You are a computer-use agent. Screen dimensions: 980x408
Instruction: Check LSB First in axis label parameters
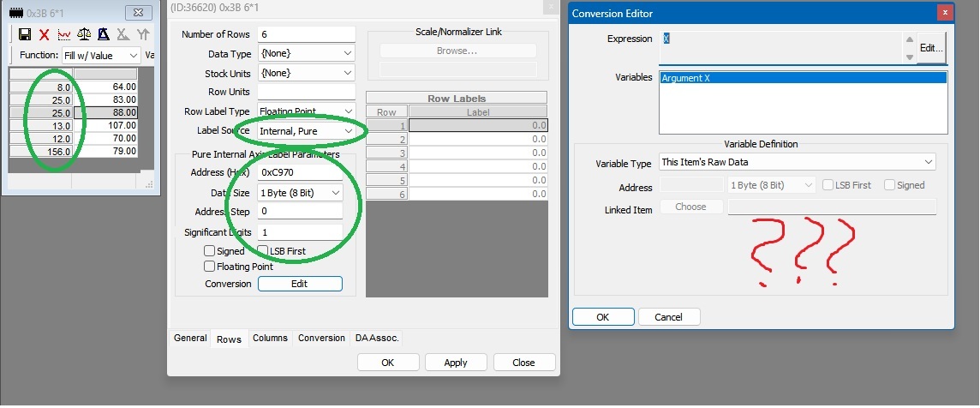[x=263, y=251]
